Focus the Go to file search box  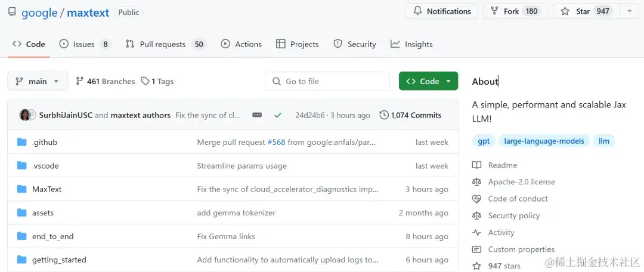pos(327,81)
